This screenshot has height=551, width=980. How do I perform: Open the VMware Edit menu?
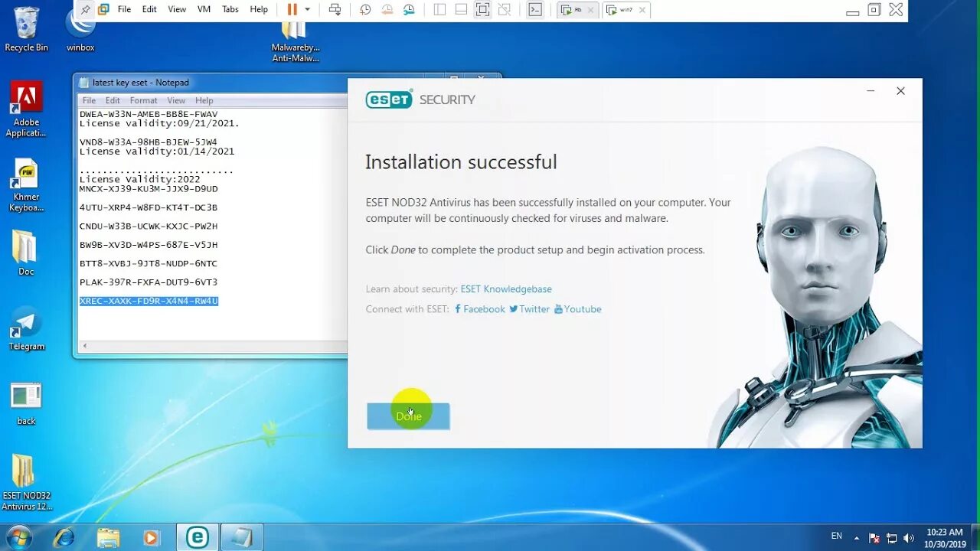click(149, 9)
